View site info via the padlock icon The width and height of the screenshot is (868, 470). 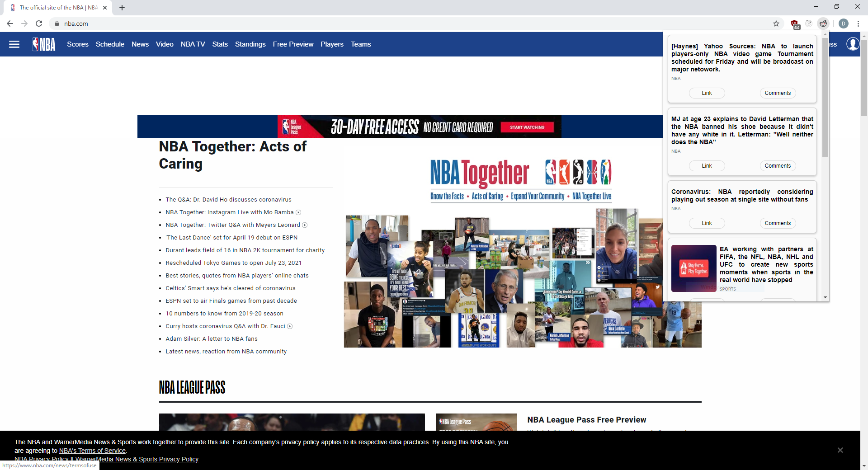click(x=57, y=23)
